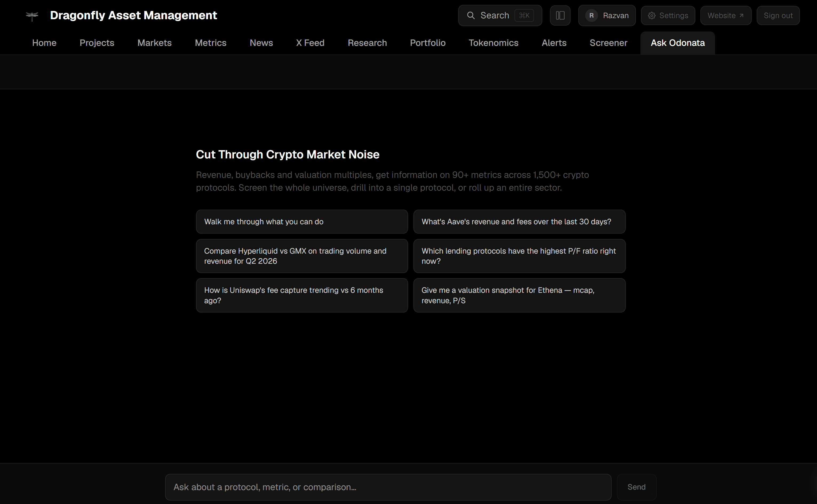This screenshot has width=817, height=504.
Task: Open the X Feed tab
Action: coord(310,43)
